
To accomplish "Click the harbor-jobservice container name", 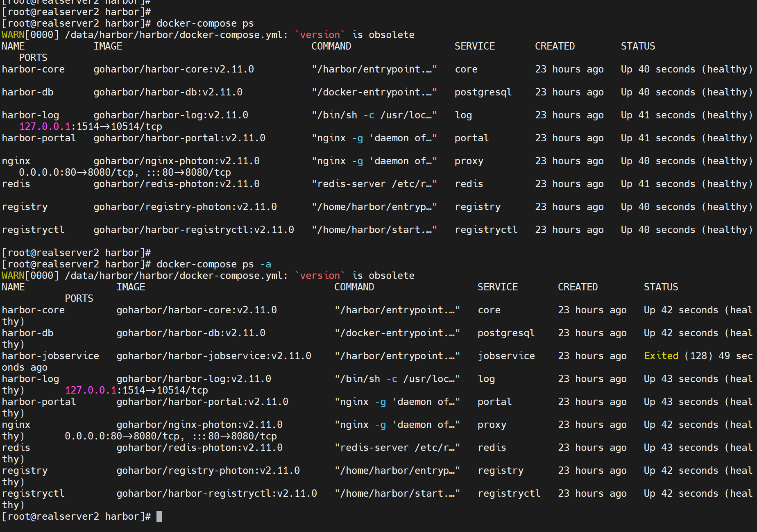I will (x=50, y=356).
